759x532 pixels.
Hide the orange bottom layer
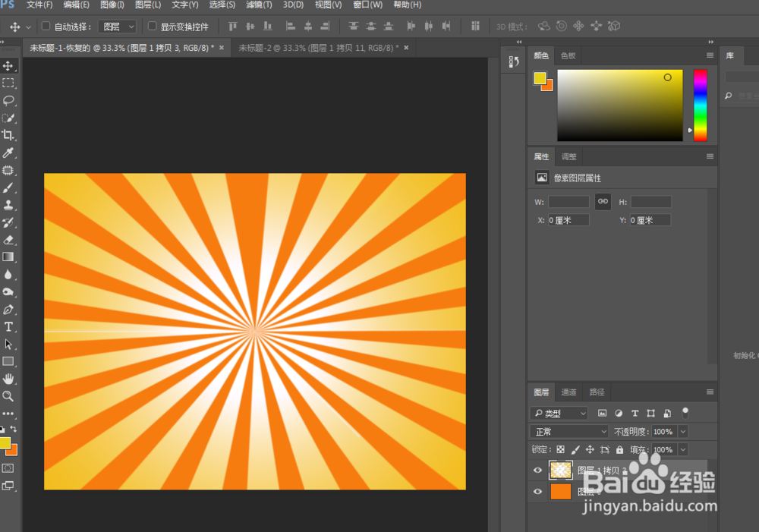coord(537,491)
